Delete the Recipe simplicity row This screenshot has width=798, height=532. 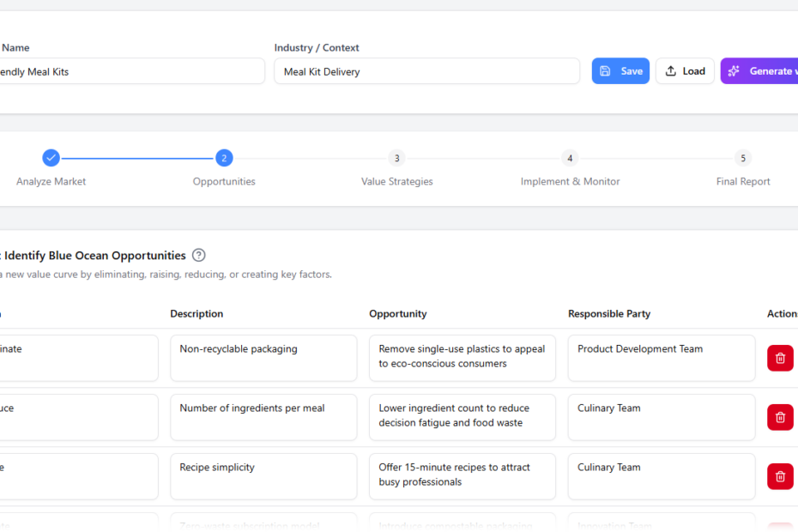click(x=779, y=476)
